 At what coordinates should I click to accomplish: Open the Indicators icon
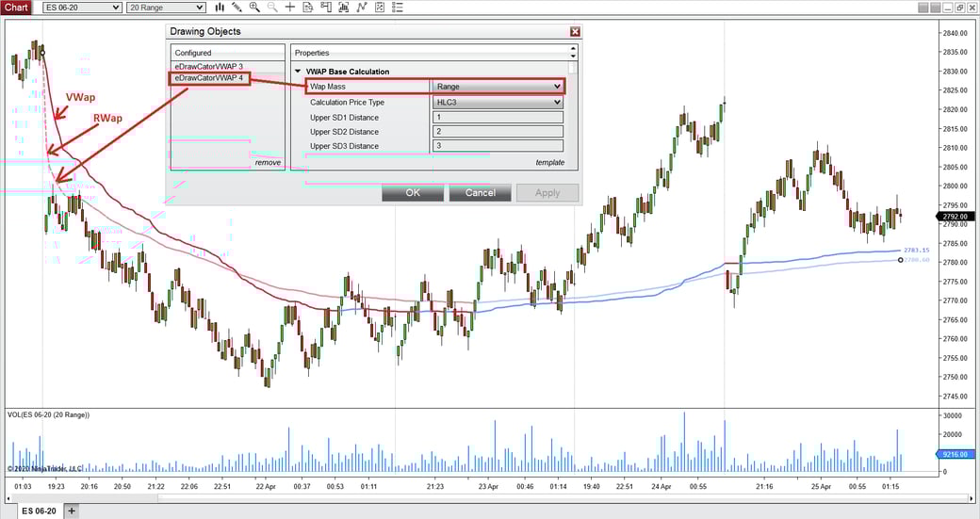click(362, 8)
